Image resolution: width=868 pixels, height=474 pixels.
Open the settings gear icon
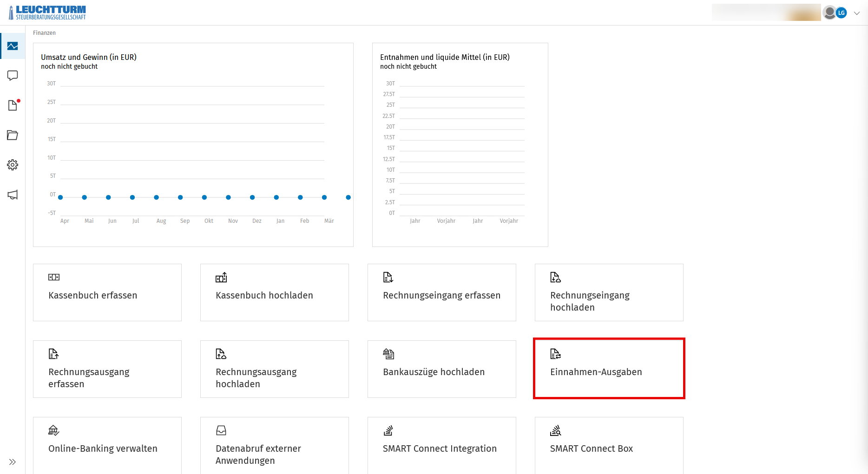point(13,165)
